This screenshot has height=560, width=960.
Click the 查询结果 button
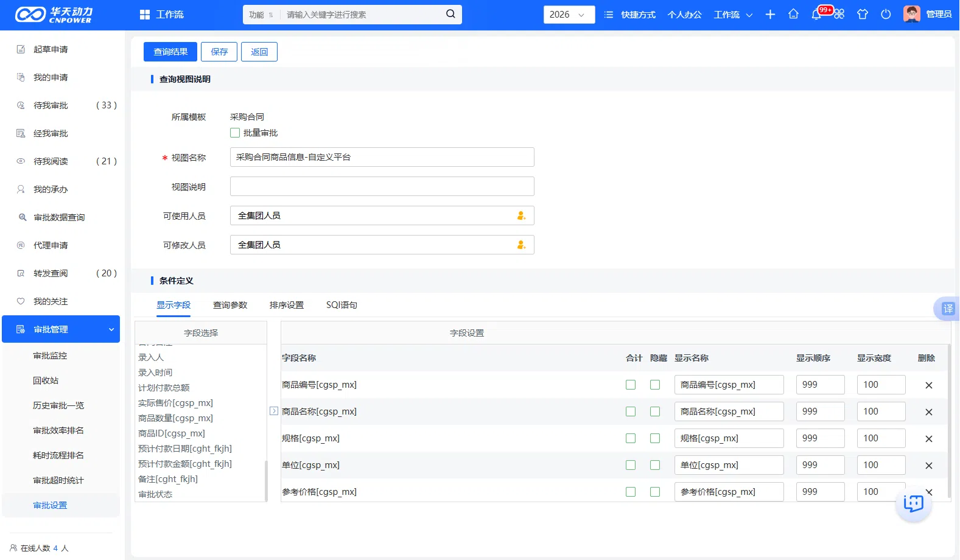click(170, 52)
